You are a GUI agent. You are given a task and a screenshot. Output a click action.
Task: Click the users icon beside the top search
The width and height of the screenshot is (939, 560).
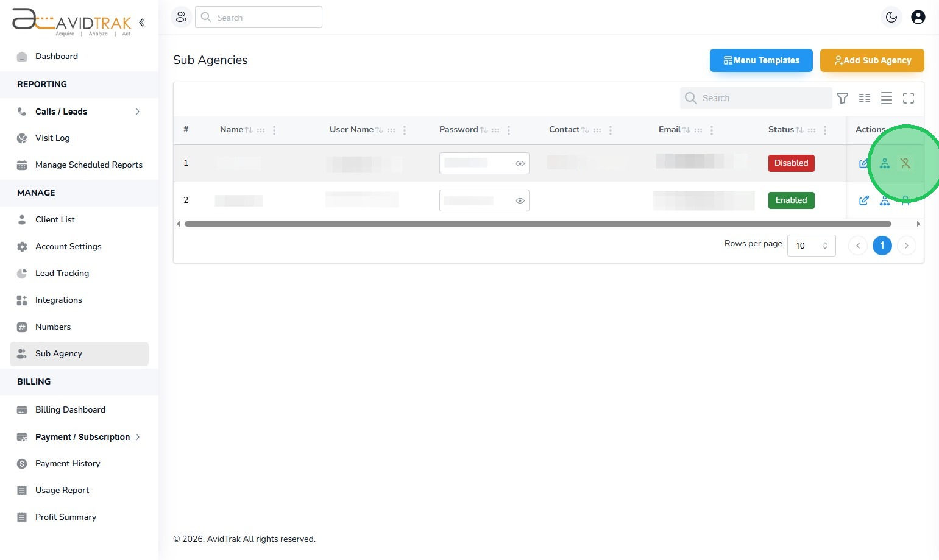click(x=182, y=17)
